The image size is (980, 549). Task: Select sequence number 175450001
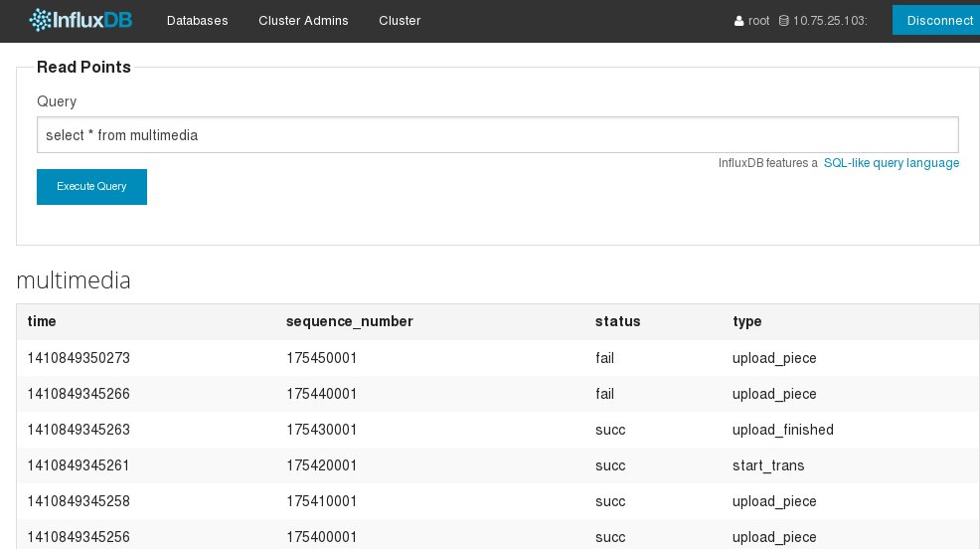coord(322,358)
